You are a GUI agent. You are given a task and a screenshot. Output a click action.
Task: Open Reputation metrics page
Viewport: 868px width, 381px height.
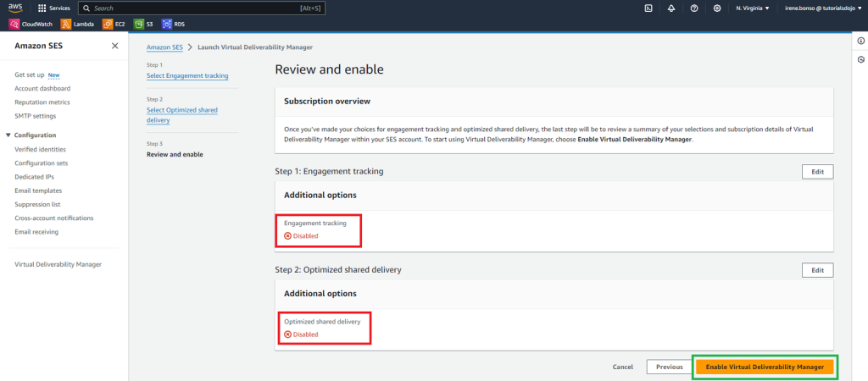(x=42, y=102)
